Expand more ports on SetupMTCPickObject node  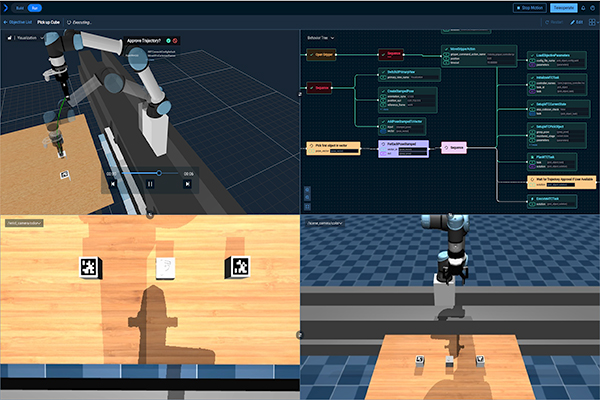[533, 145]
